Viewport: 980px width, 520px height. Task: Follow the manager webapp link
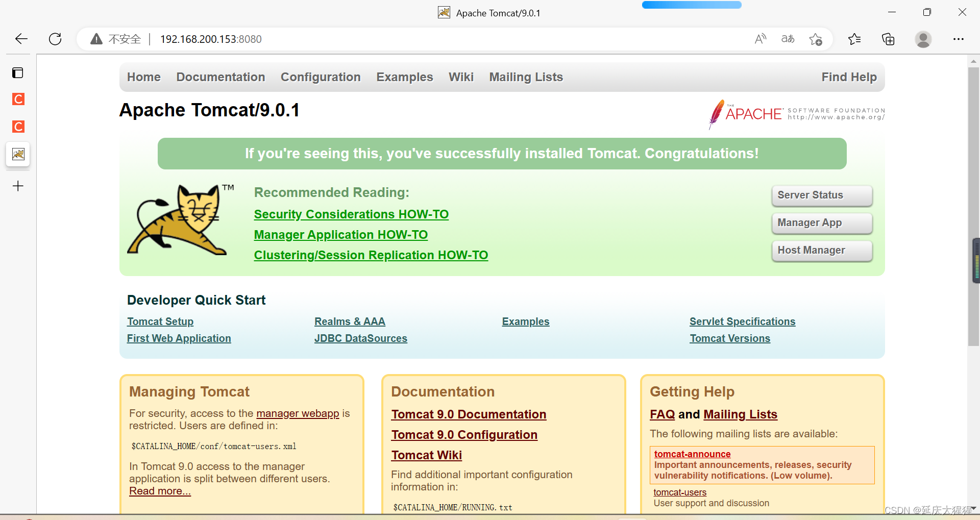[298, 413]
